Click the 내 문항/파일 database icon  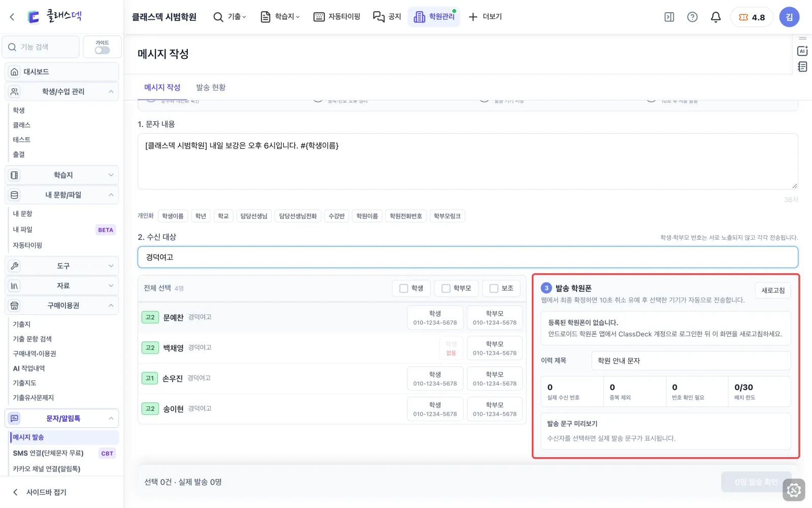(15, 195)
